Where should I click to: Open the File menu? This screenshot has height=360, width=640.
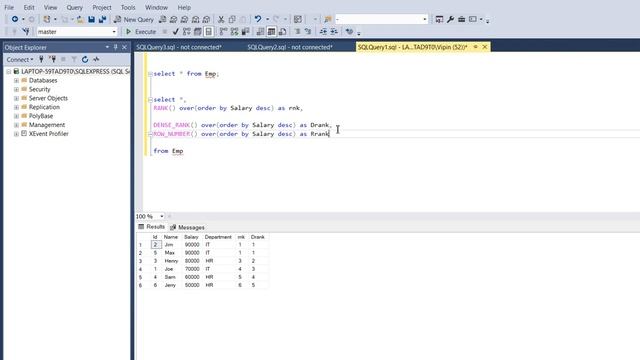(x=9, y=7)
